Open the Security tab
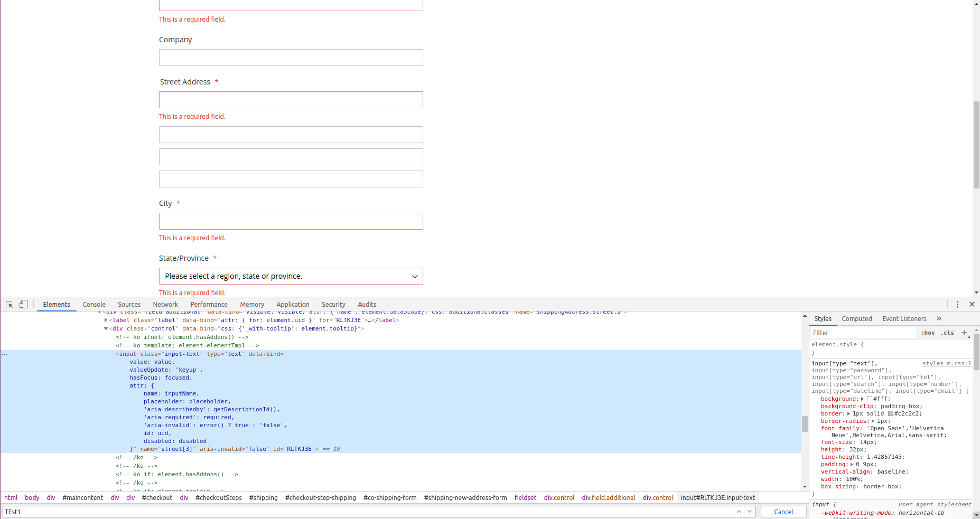 pyautogui.click(x=333, y=304)
